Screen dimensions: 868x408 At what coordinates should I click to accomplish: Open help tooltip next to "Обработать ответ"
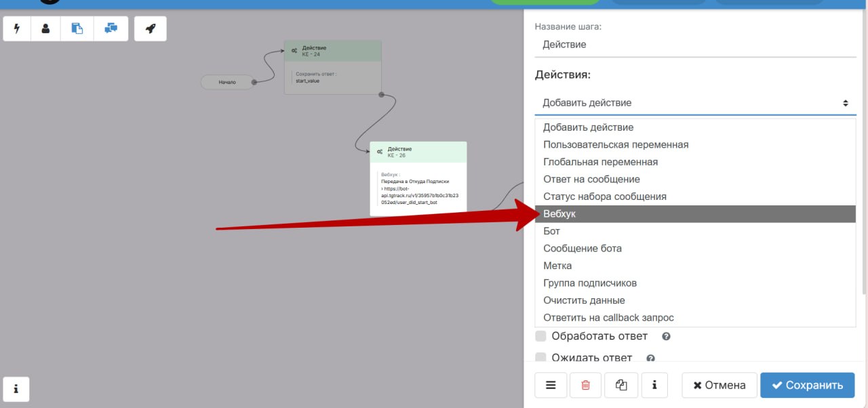click(666, 336)
